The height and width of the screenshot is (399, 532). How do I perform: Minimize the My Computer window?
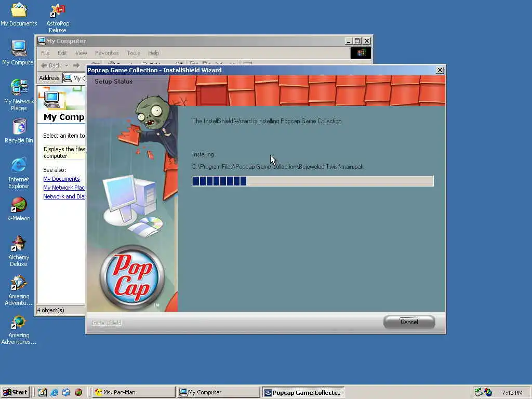[x=348, y=41]
